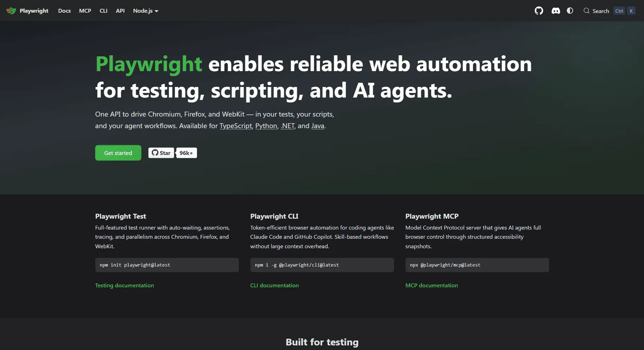
Task: Open the .NET language link
Action: 288,126
